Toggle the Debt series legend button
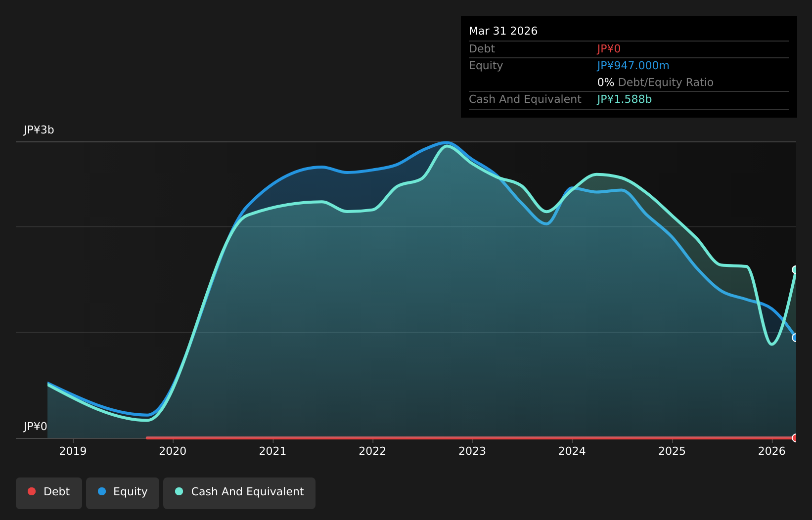Viewport: 812px width, 520px height. (x=49, y=493)
